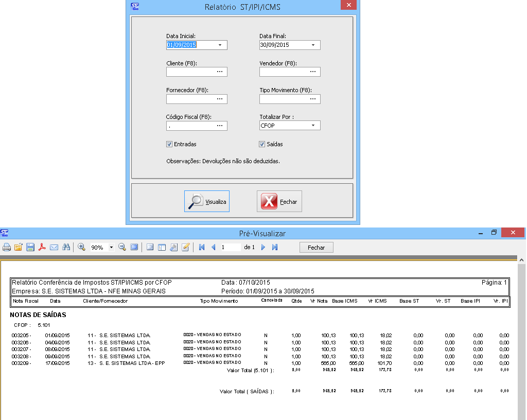This screenshot has width=527, height=420.
Task: Jump to the first report page
Action: pyautogui.click(x=202, y=248)
